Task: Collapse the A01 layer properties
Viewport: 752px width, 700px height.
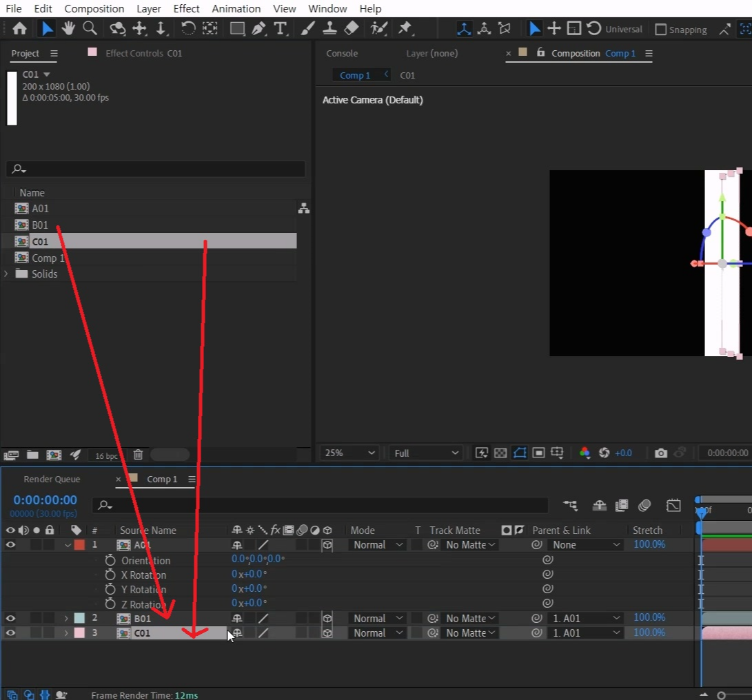Action: click(68, 545)
